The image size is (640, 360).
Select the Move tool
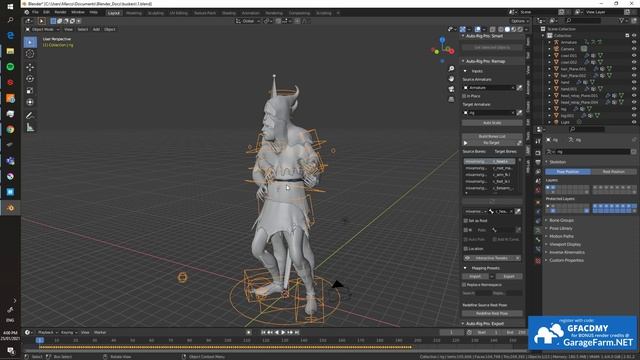(30, 67)
